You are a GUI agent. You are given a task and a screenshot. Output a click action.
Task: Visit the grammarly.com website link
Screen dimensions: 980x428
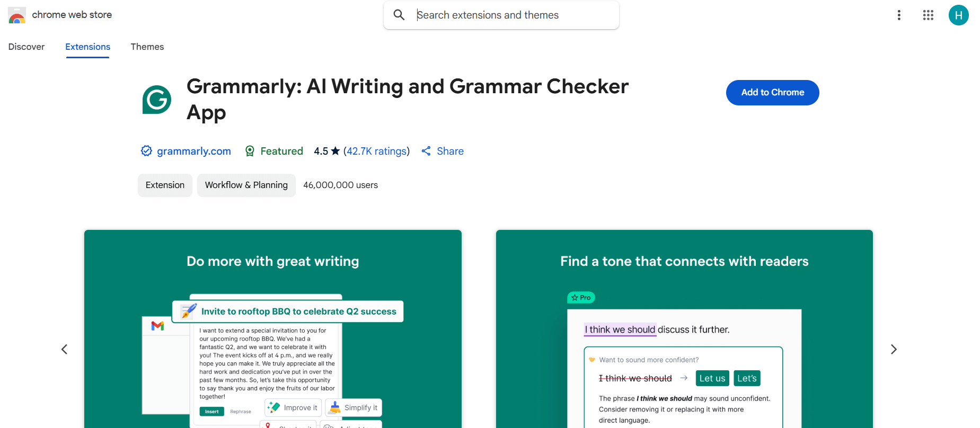point(193,151)
